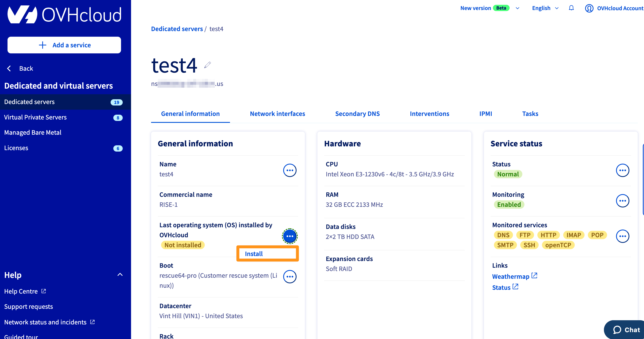Open the notifications bell
The image size is (644, 339).
coord(571,8)
